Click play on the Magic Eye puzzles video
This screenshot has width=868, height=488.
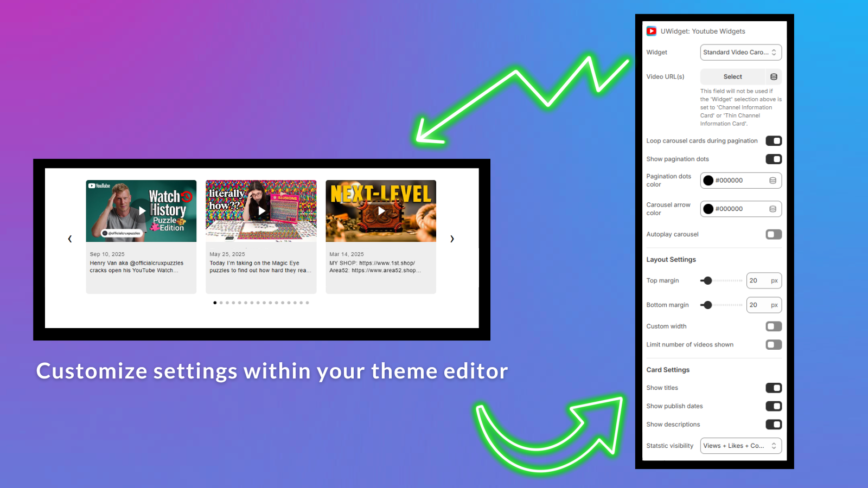coord(261,211)
